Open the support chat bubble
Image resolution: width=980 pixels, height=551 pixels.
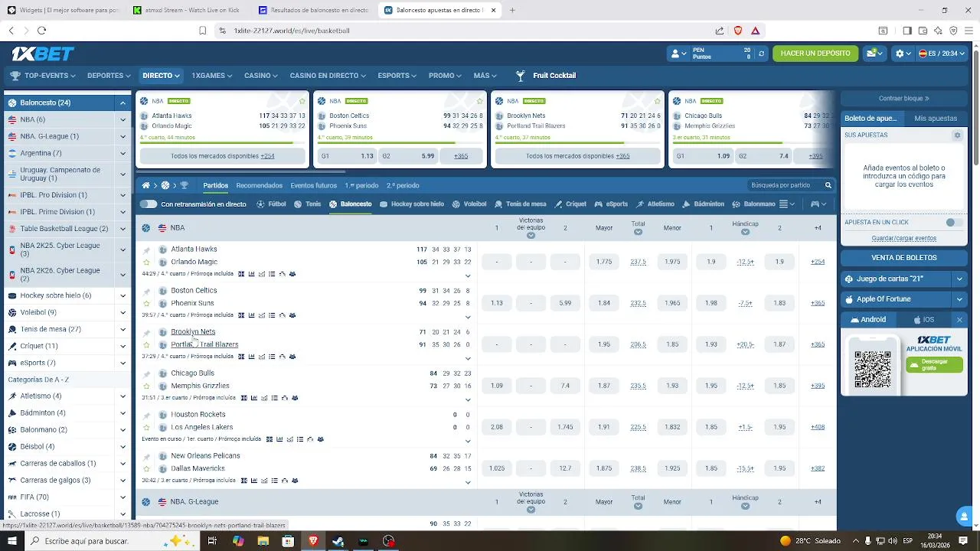click(963, 516)
